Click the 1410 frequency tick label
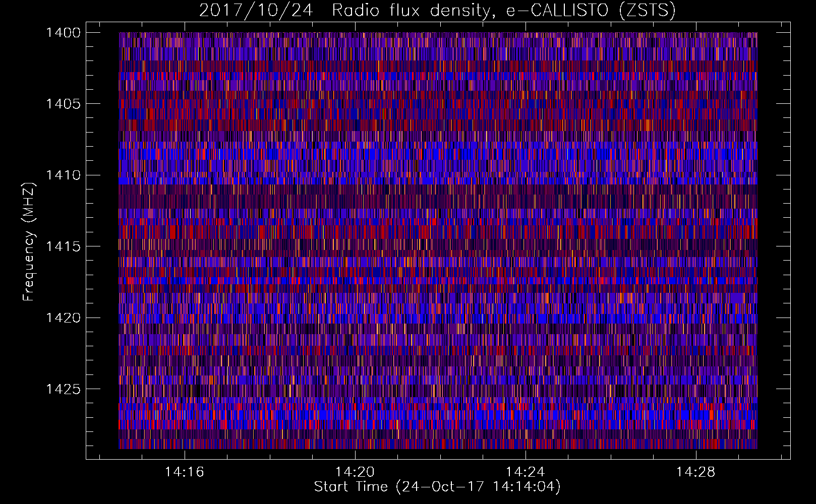This screenshot has width=816, height=504. click(x=63, y=175)
